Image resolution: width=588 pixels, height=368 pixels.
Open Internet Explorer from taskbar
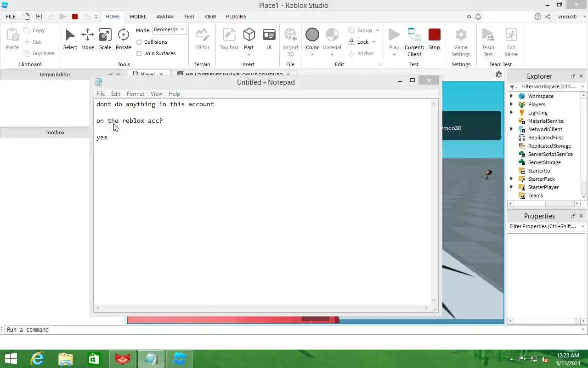click(37, 359)
